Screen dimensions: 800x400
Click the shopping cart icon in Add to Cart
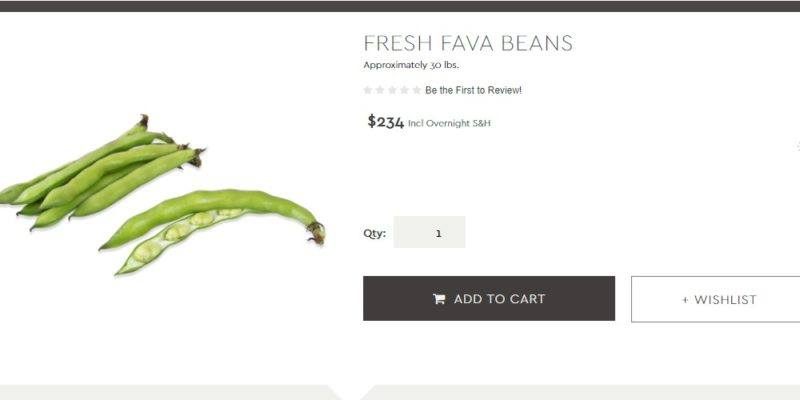439,299
